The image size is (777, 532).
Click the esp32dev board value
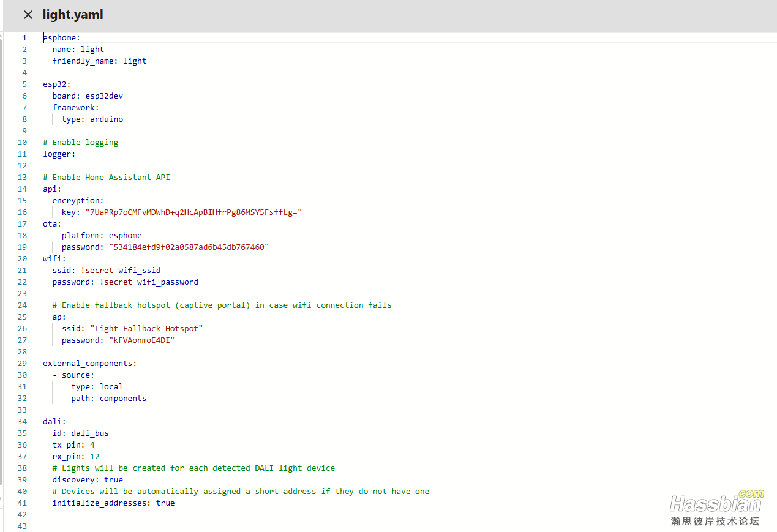(x=104, y=96)
